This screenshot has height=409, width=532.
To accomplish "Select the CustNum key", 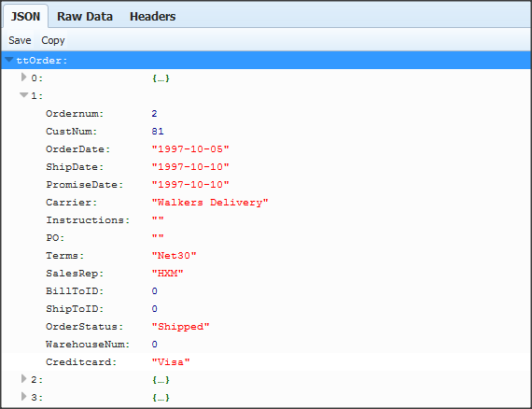I will coord(71,132).
